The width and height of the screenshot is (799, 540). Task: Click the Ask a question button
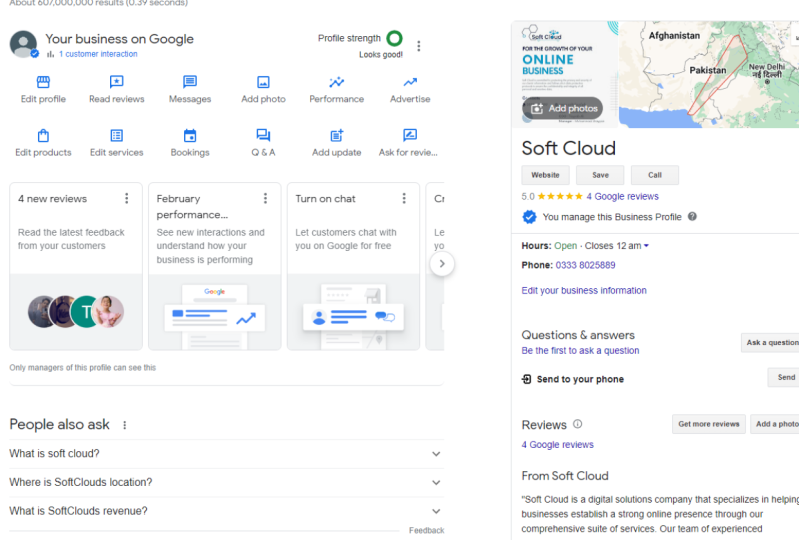click(x=771, y=343)
